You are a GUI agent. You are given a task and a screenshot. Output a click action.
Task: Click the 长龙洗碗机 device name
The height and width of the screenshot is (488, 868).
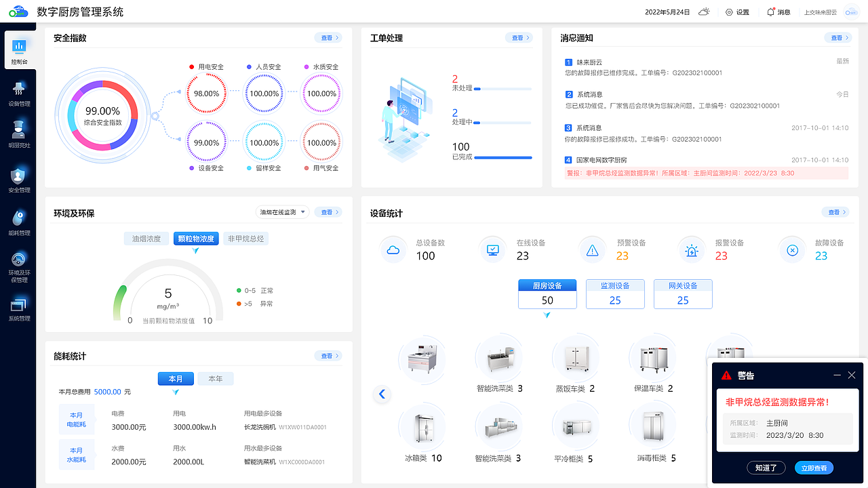pyautogui.click(x=259, y=427)
